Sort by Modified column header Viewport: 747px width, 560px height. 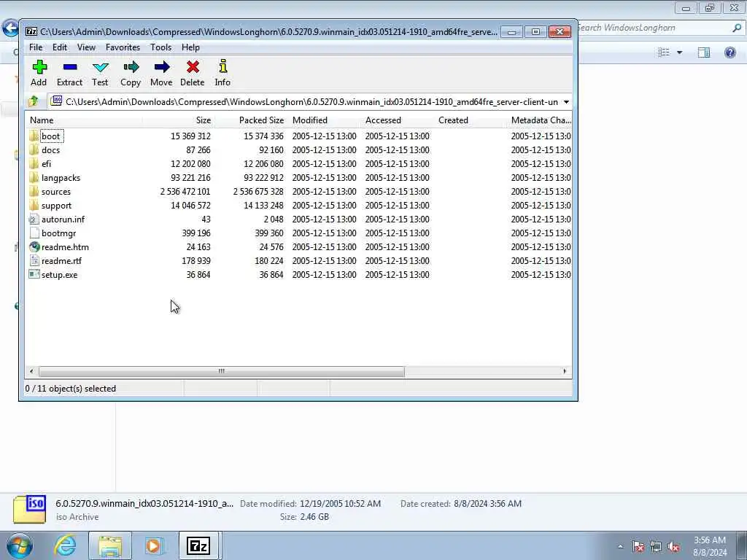(325, 120)
